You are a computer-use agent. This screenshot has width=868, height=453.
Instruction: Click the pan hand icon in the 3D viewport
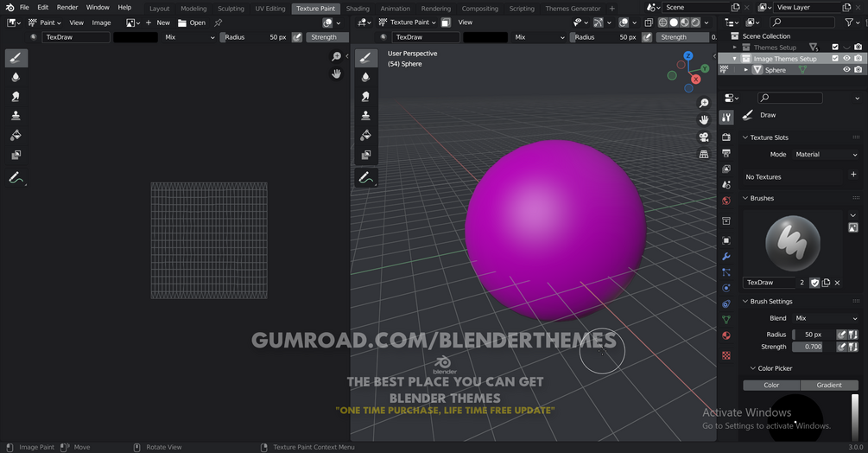[704, 119]
